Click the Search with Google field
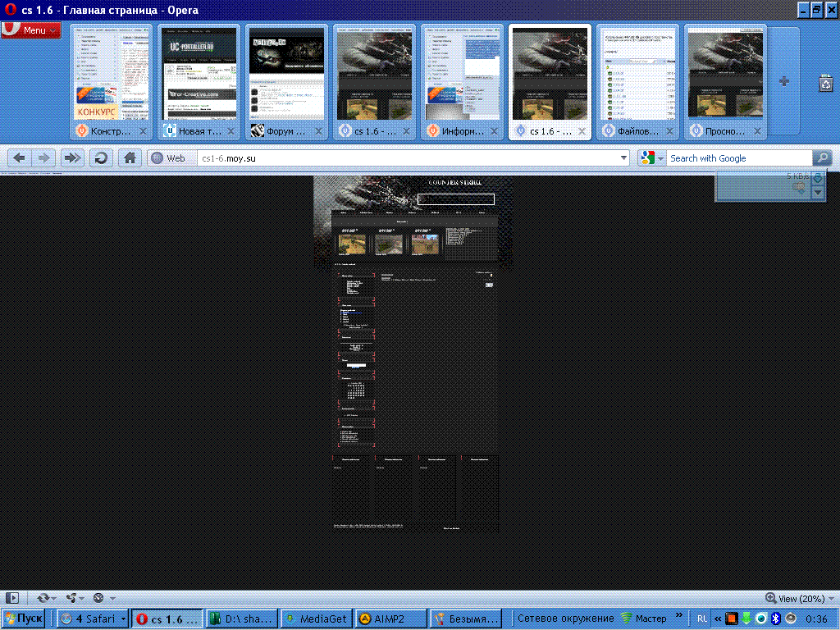This screenshot has width=840, height=630. (738, 158)
